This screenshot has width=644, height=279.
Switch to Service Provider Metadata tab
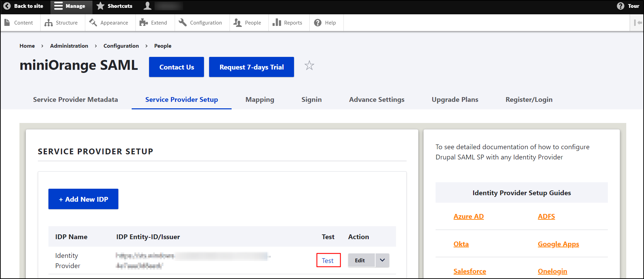(75, 99)
